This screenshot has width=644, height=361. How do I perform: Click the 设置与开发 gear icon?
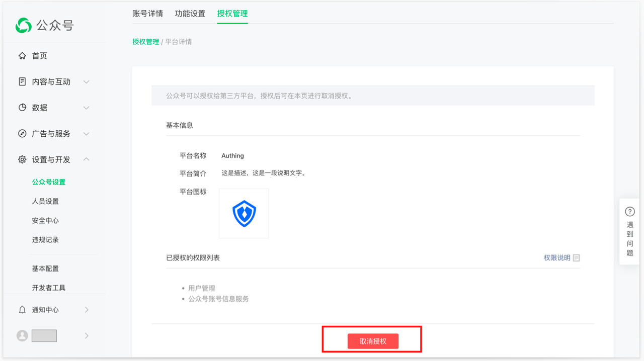[22, 159]
